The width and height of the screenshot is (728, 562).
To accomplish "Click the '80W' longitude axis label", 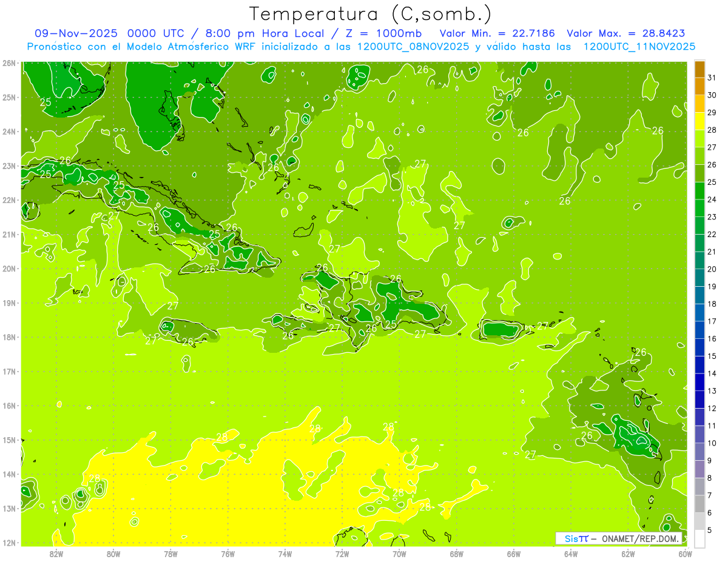I will [x=113, y=554].
